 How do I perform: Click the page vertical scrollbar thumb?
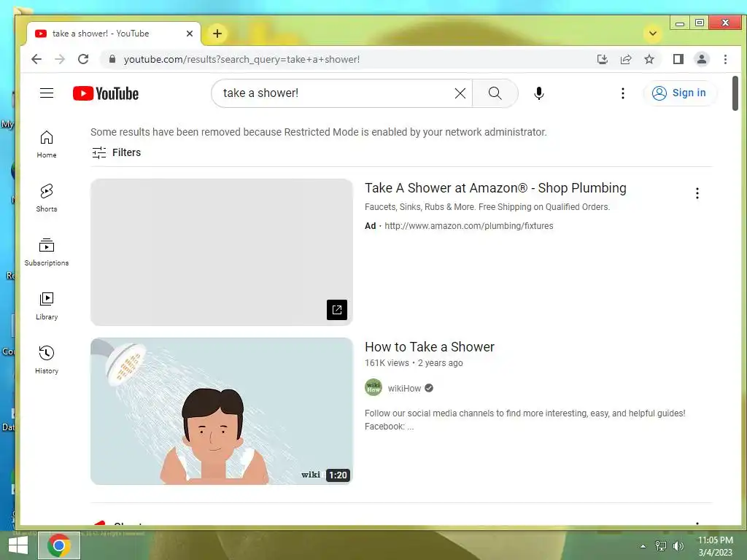click(x=735, y=93)
